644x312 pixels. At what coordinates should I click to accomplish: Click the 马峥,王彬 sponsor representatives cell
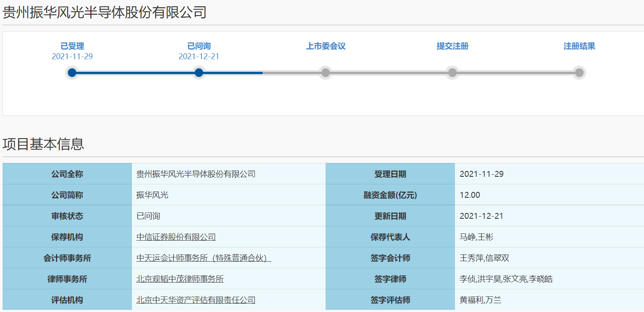point(476,237)
